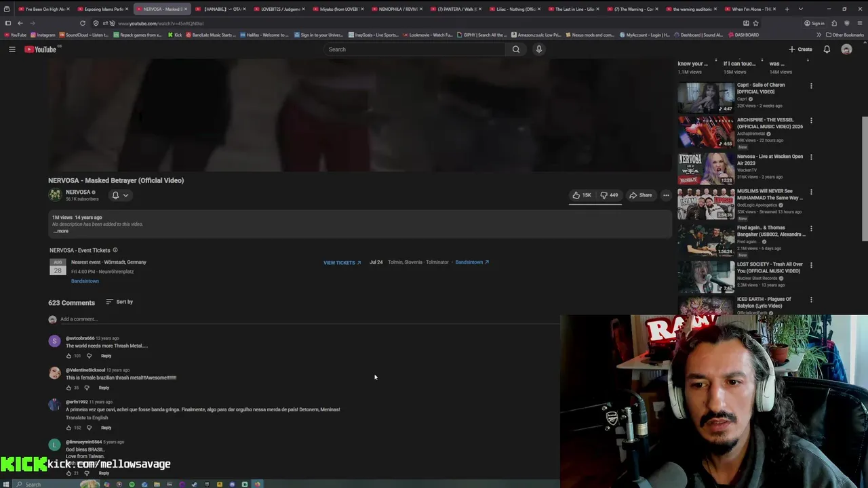Share the video
Image resolution: width=868 pixels, height=488 pixels.
[640, 195]
